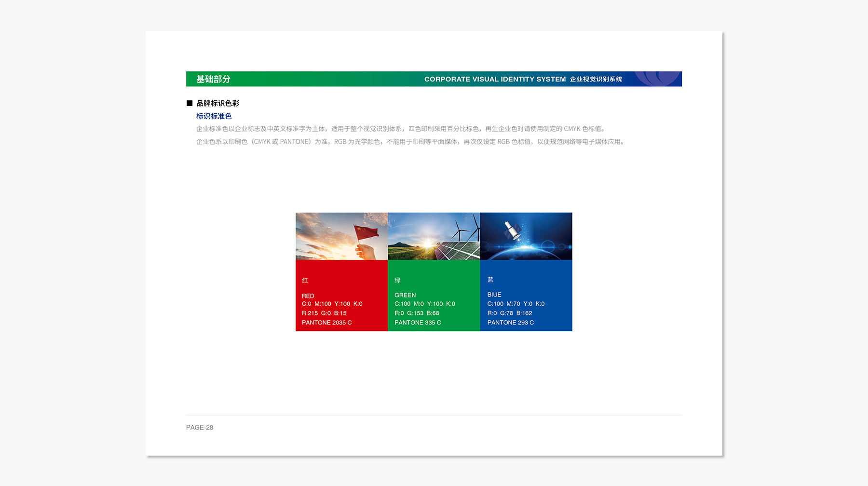Select the 标识标准色 blue subheading
Viewport: 868px width, 486px height.
click(x=214, y=116)
